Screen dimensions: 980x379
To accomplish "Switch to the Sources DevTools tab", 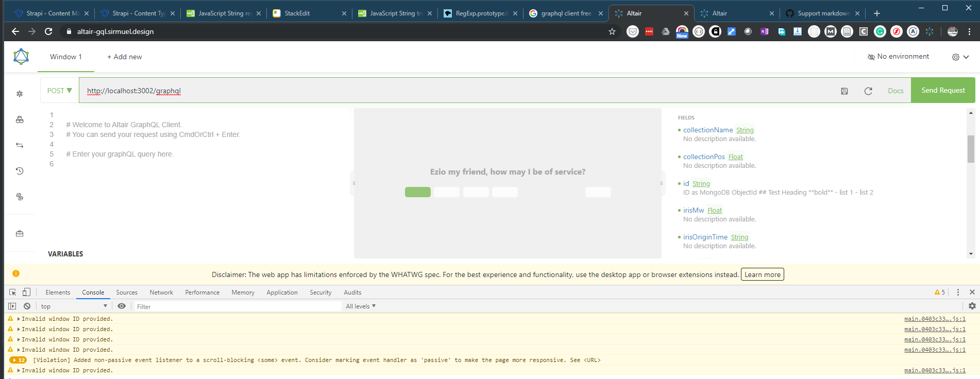I will (127, 292).
